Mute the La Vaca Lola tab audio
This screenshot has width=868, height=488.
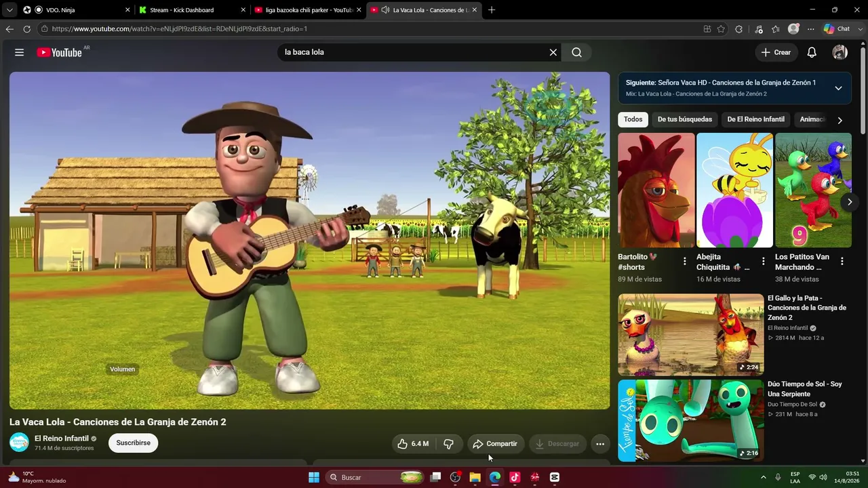[x=385, y=10]
